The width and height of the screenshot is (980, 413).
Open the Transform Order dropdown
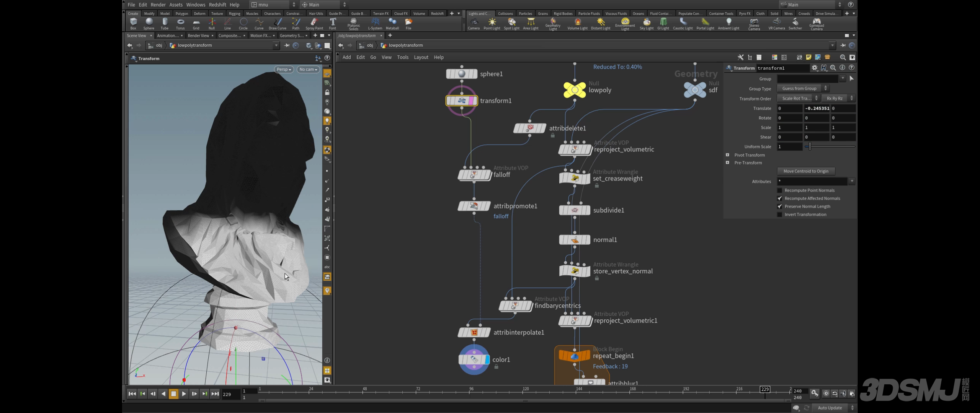point(798,98)
